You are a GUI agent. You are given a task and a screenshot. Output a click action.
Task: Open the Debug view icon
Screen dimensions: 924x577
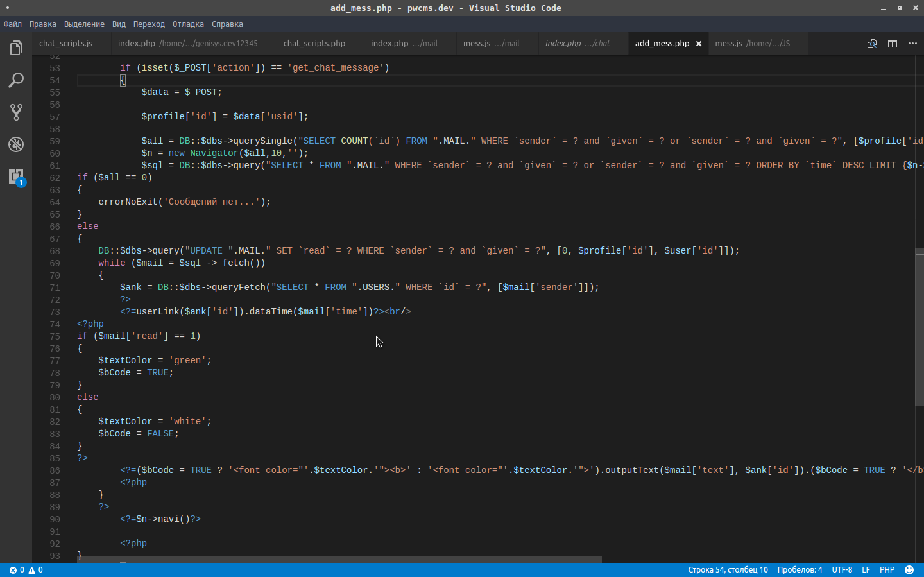(16, 144)
